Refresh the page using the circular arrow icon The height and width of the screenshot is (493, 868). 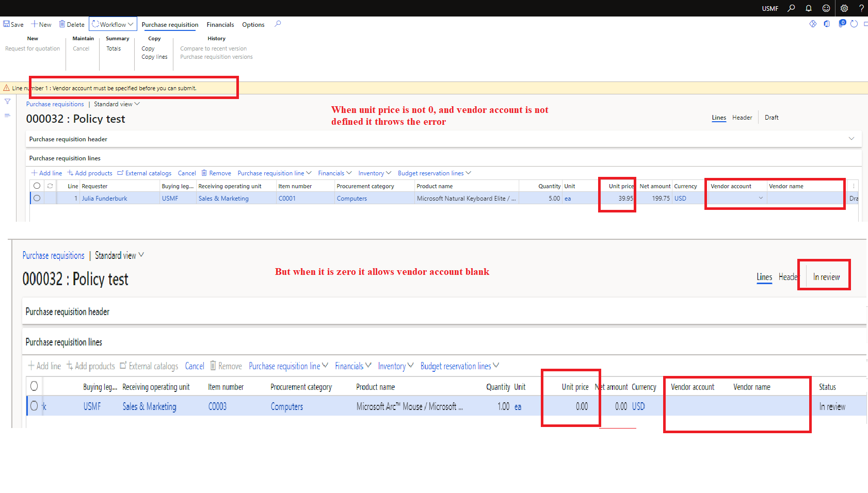pos(854,24)
